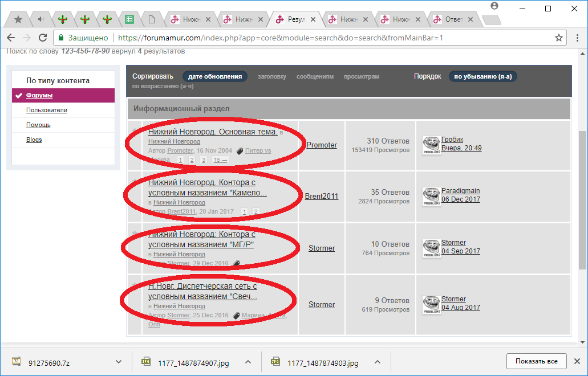Open the Chrome user profile icon
588x376 pixels.
click(494, 6)
